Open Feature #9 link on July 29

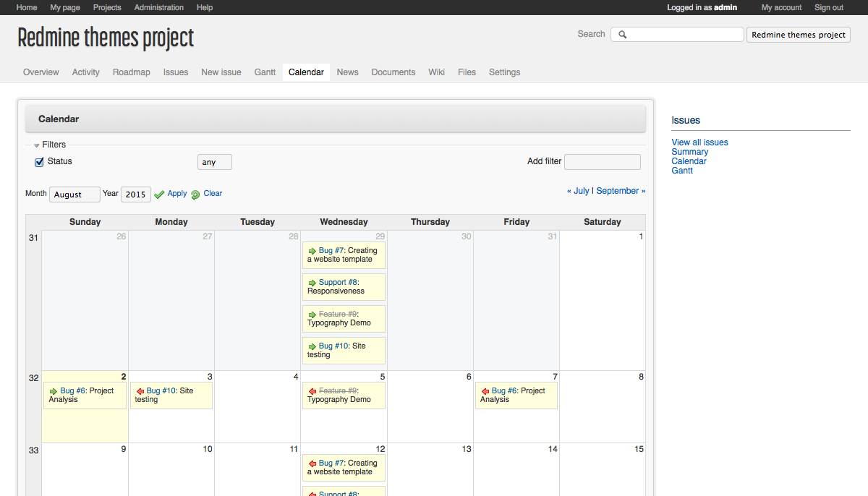tap(338, 315)
